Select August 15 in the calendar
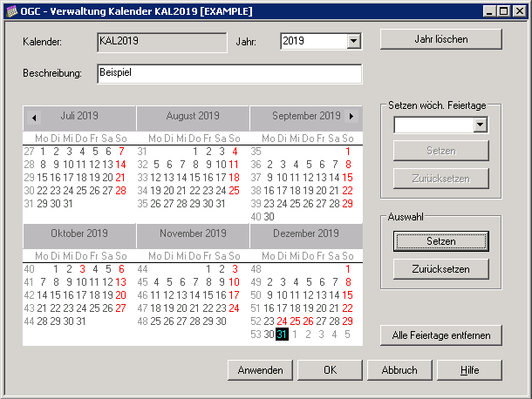 pyautogui.click(x=194, y=178)
